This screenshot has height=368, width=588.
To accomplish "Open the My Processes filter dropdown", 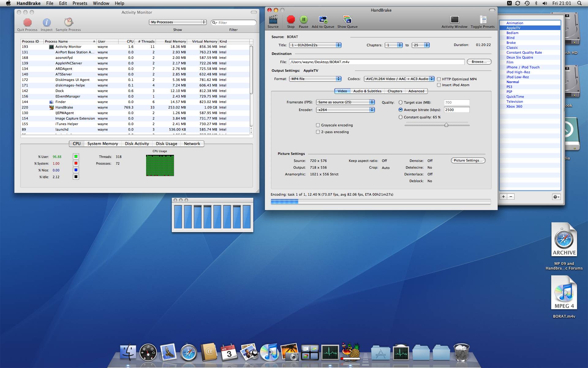I will coord(178,22).
